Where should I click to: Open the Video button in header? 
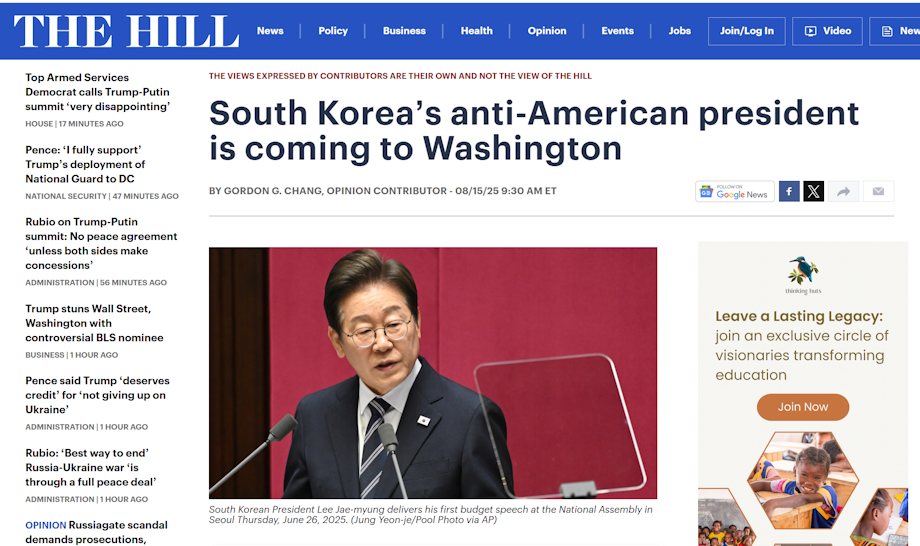pos(827,31)
